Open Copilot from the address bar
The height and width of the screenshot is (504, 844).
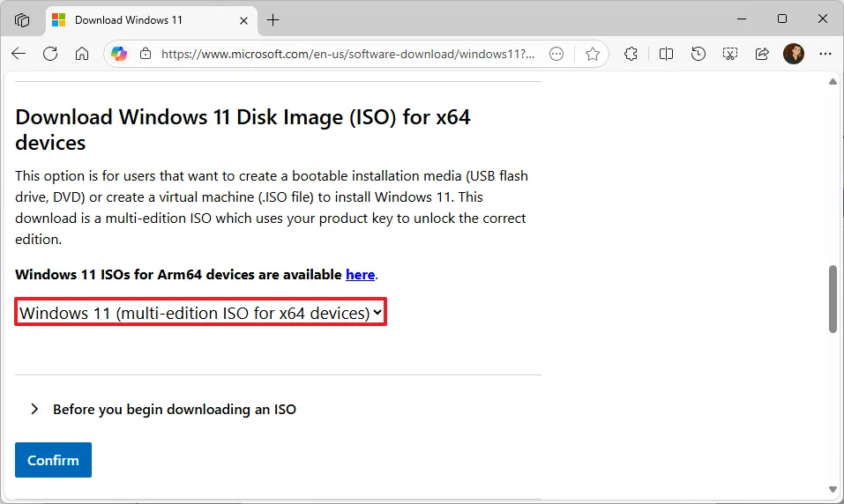(119, 54)
